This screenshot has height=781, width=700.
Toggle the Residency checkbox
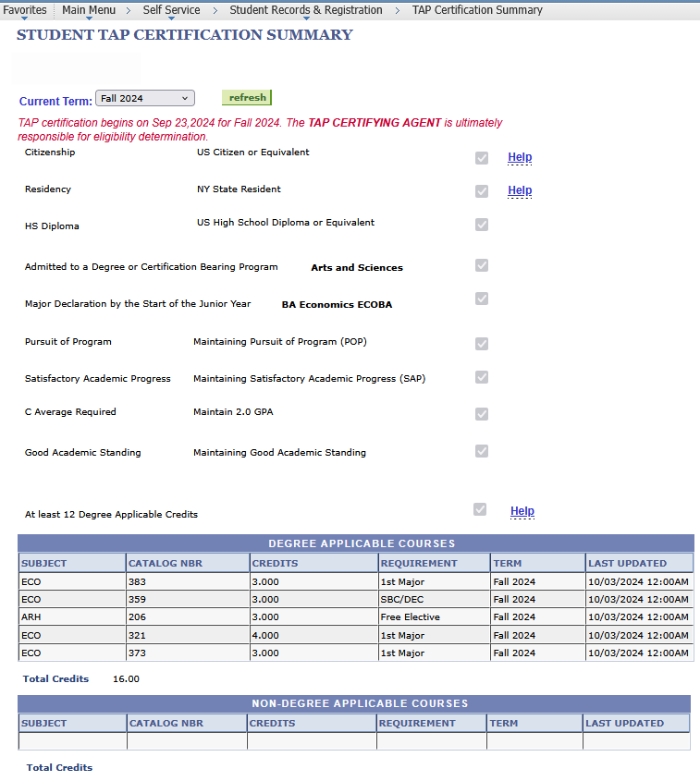pyautogui.click(x=481, y=191)
